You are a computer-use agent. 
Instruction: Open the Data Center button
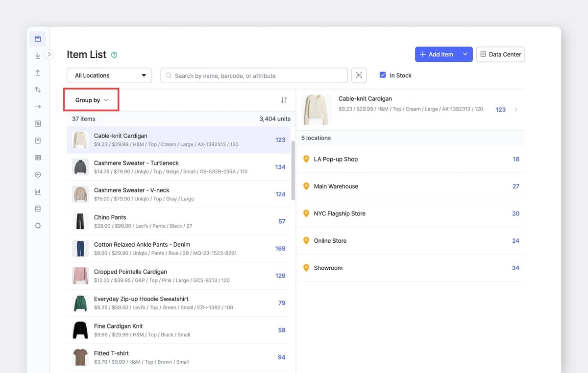[500, 54]
